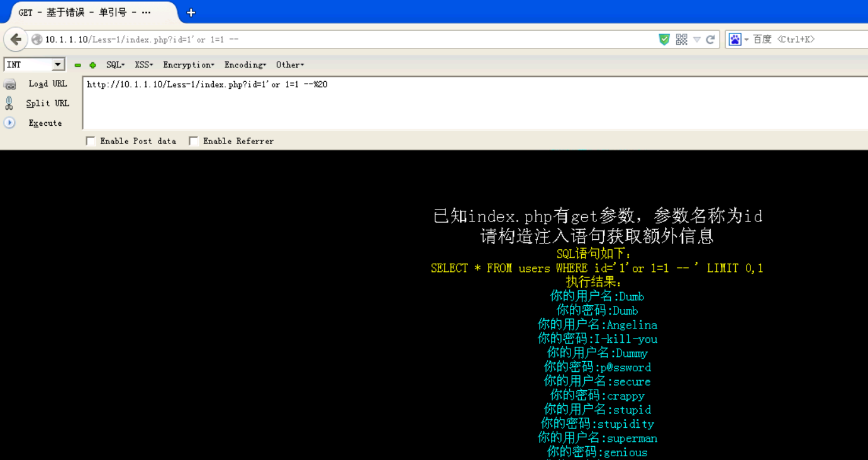The width and height of the screenshot is (868, 460).
Task: Open the SQL menu
Action: (115, 65)
